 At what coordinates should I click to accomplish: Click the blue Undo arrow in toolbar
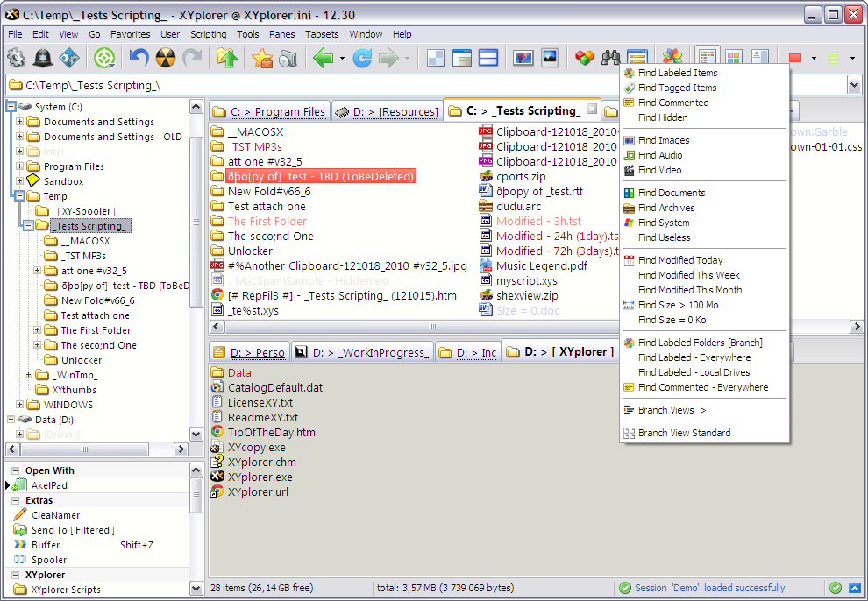[x=139, y=58]
